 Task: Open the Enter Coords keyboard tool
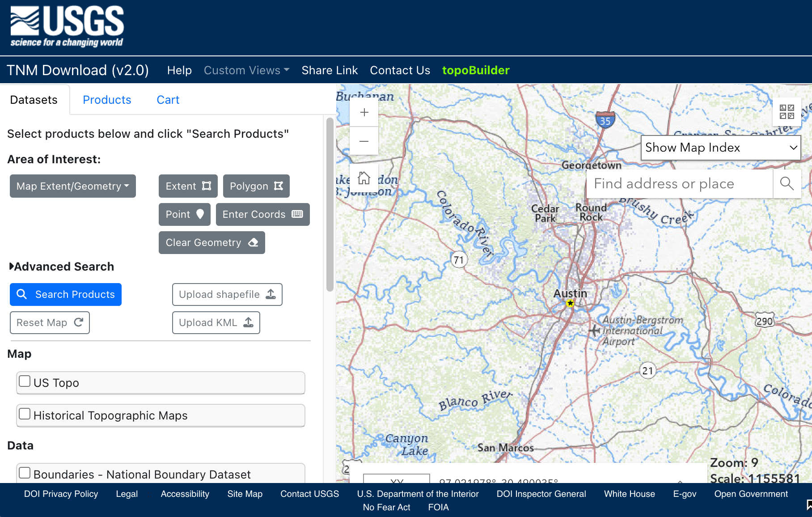coord(262,214)
